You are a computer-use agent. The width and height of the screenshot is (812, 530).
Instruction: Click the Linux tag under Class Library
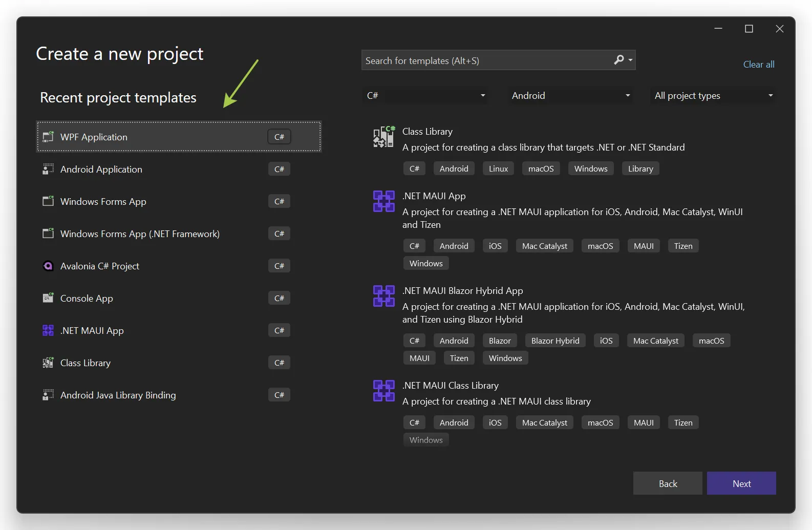tap(498, 168)
